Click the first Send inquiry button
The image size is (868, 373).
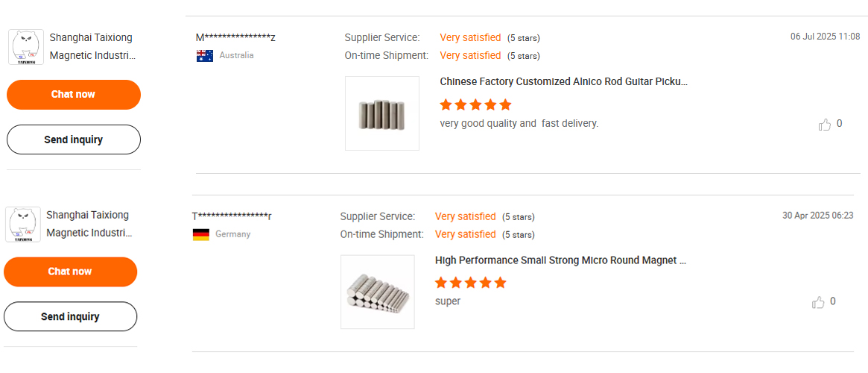(74, 140)
